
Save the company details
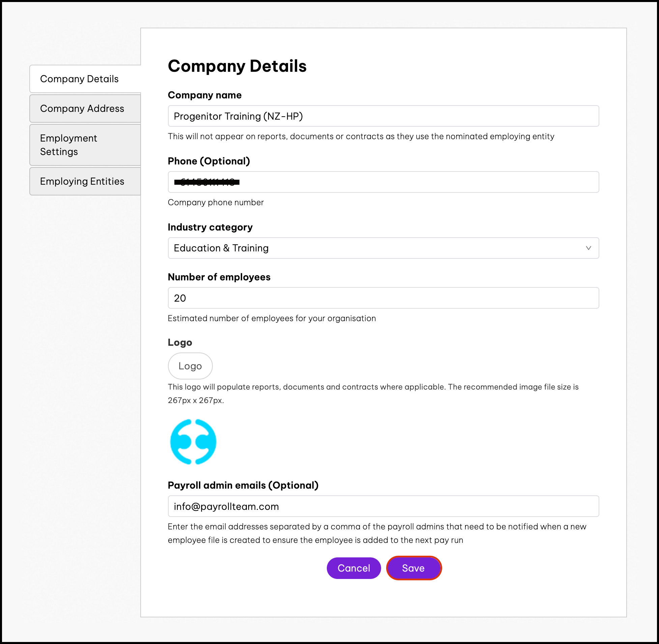click(x=413, y=568)
